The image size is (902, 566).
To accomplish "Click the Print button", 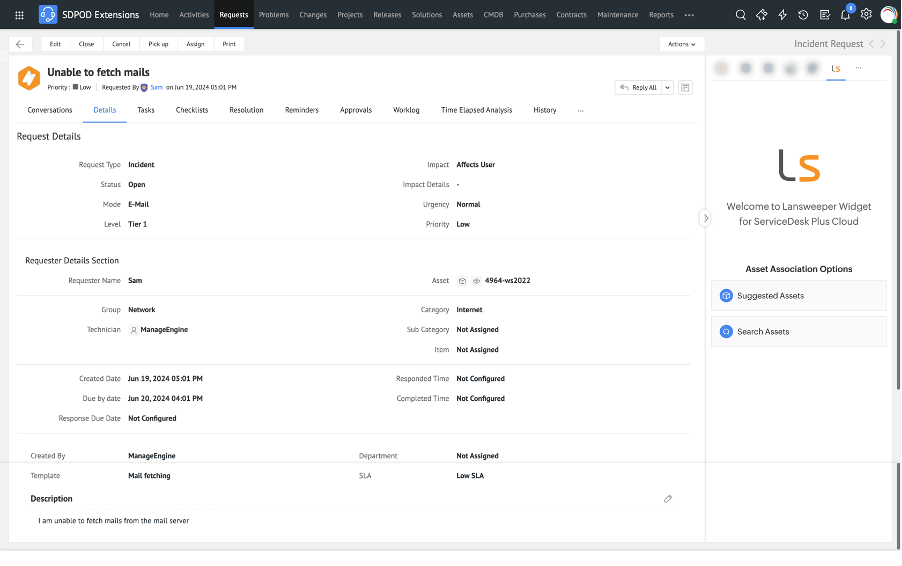I will click(x=229, y=44).
